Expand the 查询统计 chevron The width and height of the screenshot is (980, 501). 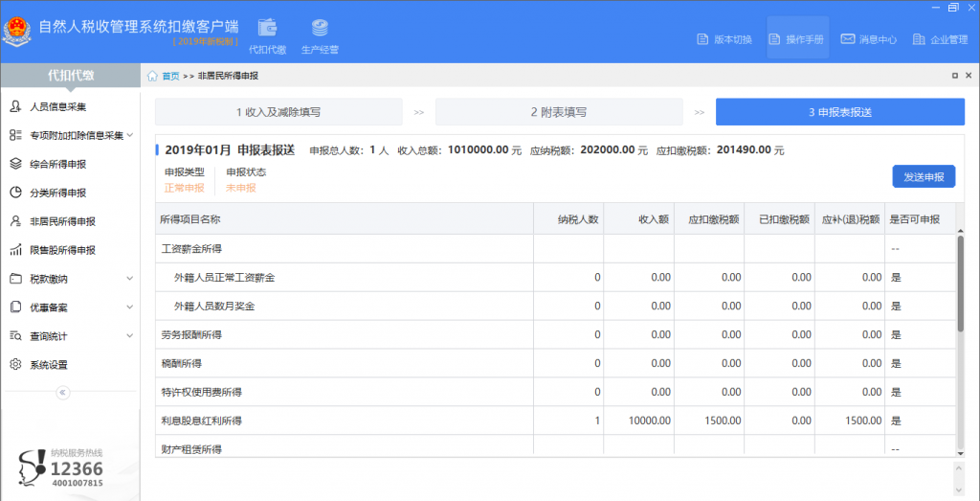[130, 336]
